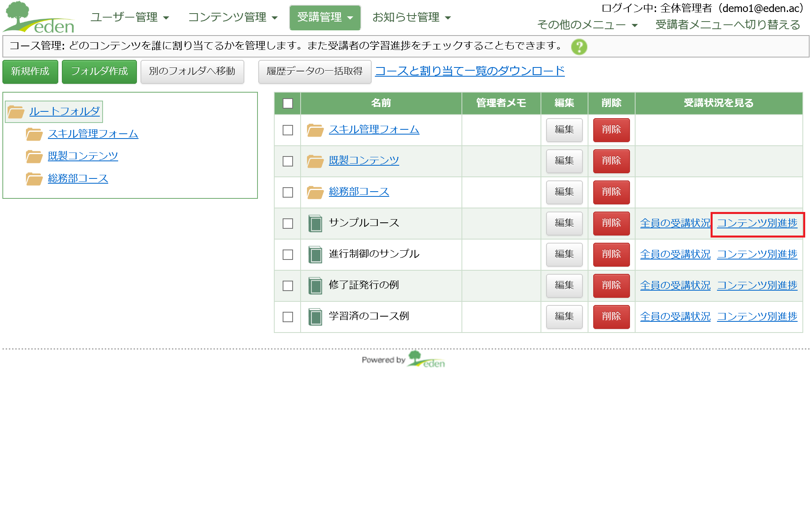The height and width of the screenshot is (511, 812).
Task: Open the 受講管理 menu
Action: click(325, 18)
